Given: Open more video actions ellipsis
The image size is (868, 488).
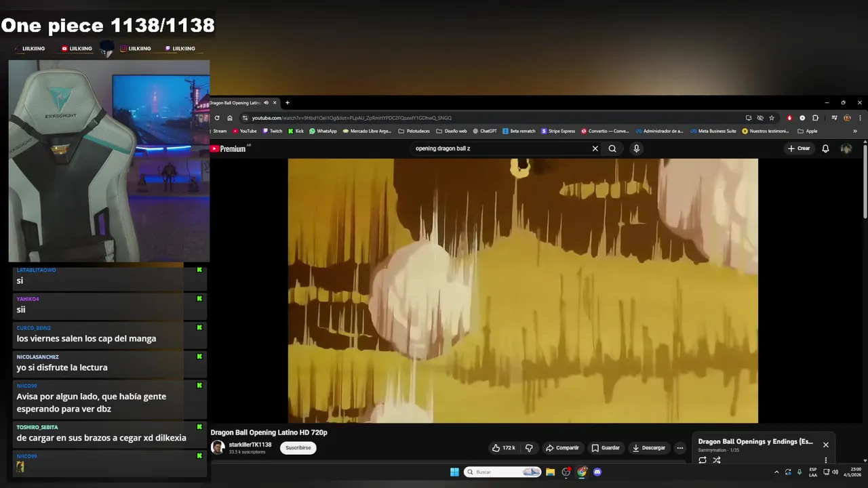Looking at the screenshot, I should (680, 448).
